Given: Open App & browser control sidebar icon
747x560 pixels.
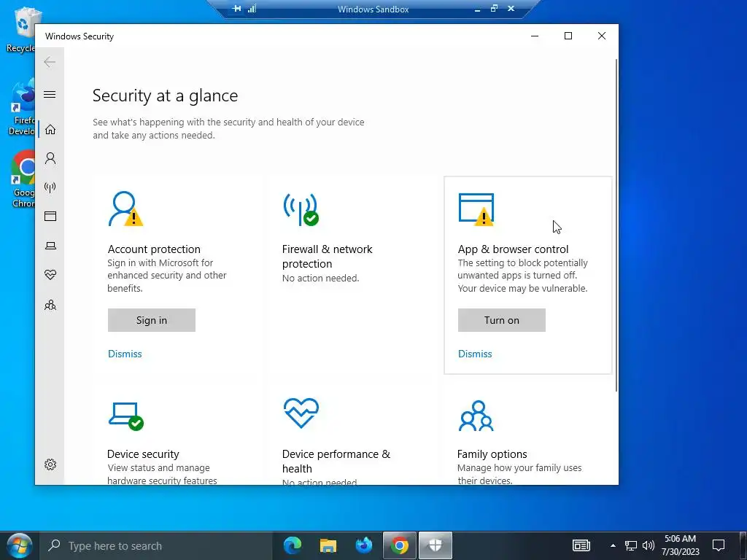Looking at the screenshot, I should 50,216.
